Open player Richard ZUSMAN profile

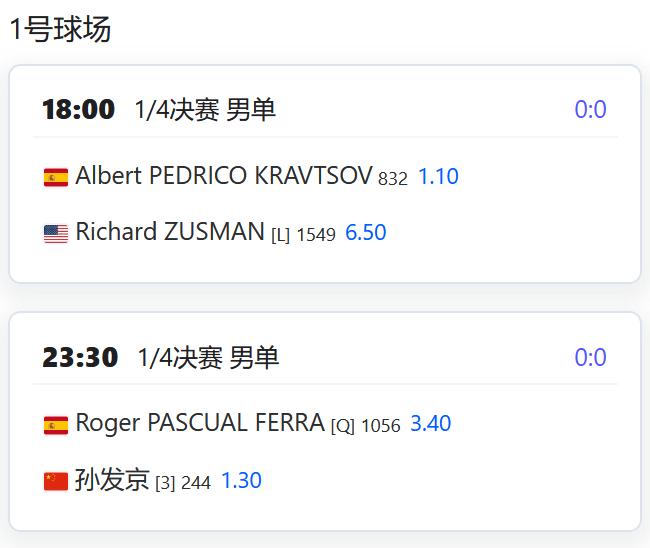(170, 231)
